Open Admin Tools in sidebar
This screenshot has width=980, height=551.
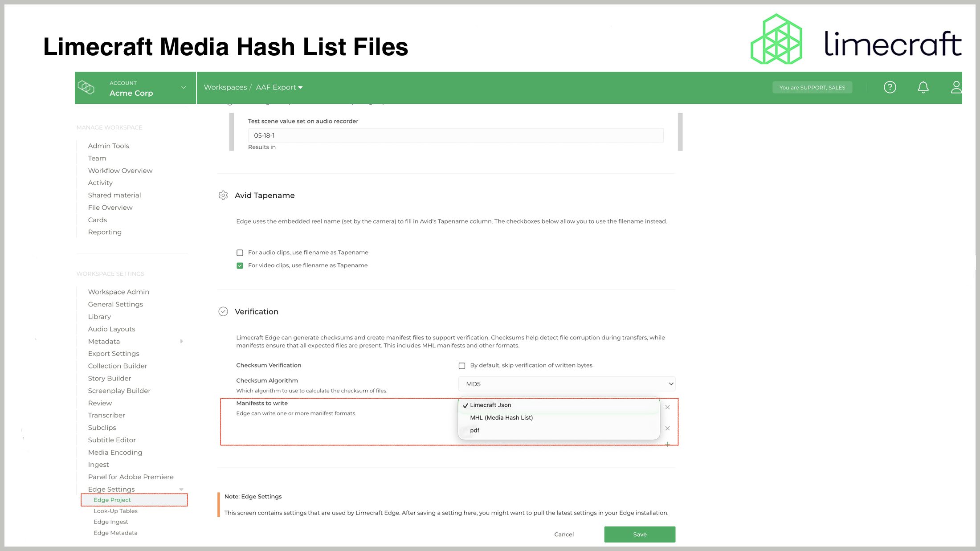108,146
